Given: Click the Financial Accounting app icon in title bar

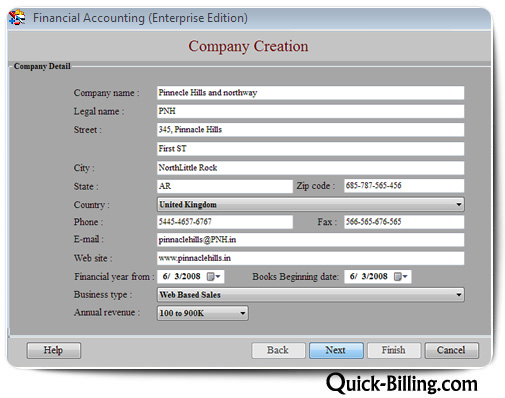Looking at the screenshot, I should pyautogui.click(x=17, y=17).
